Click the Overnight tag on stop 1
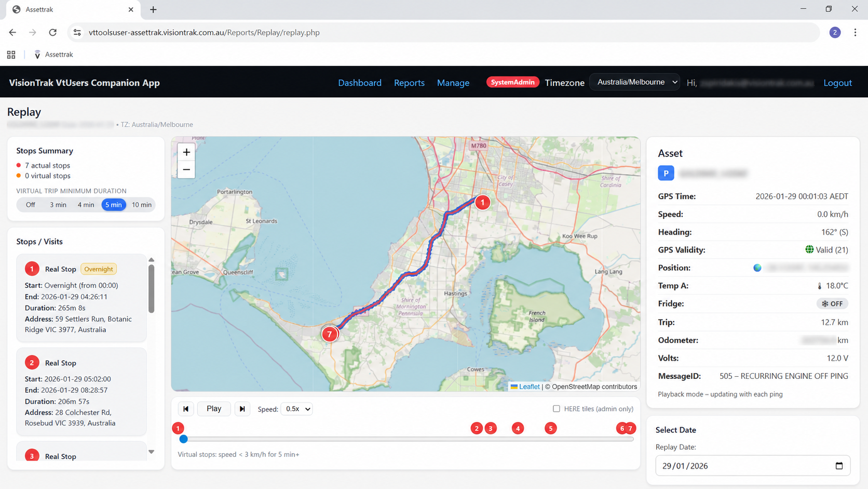 tap(99, 269)
